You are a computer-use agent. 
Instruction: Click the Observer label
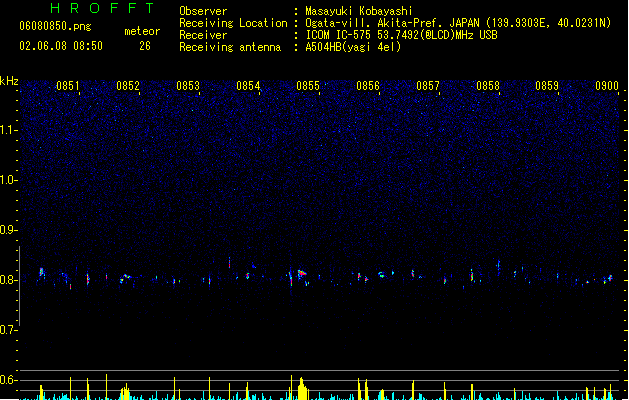[203, 11]
